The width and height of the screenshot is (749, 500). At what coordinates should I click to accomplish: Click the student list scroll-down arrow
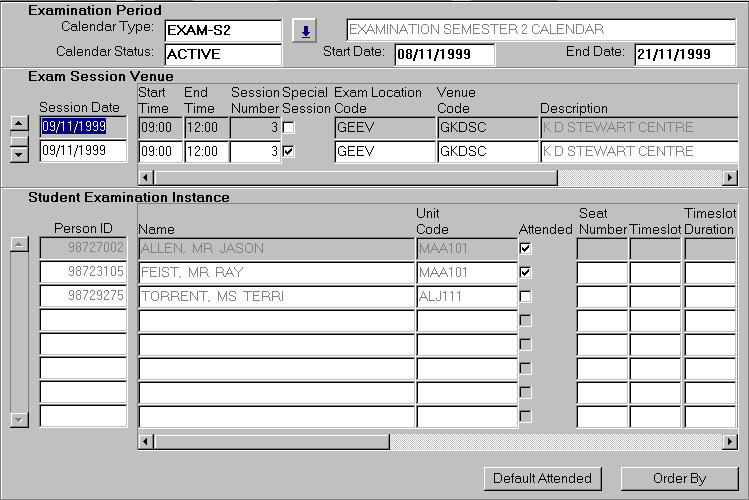click(18, 420)
